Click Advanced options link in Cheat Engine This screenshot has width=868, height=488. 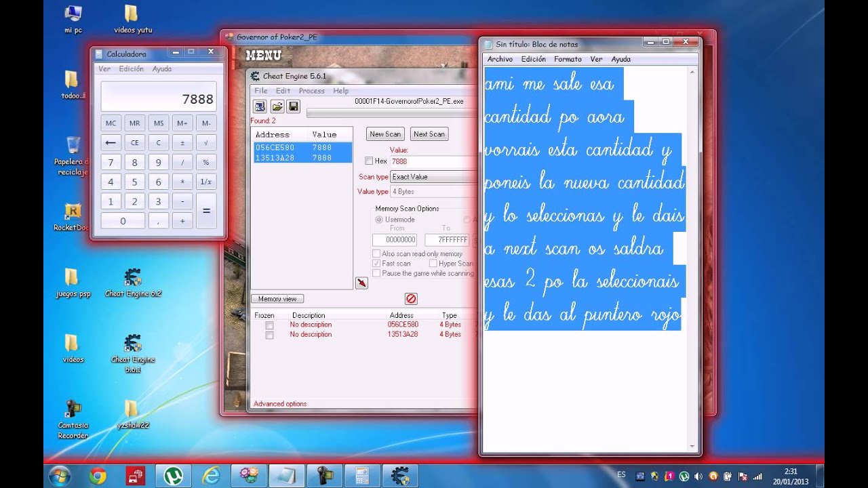[x=280, y=404]
